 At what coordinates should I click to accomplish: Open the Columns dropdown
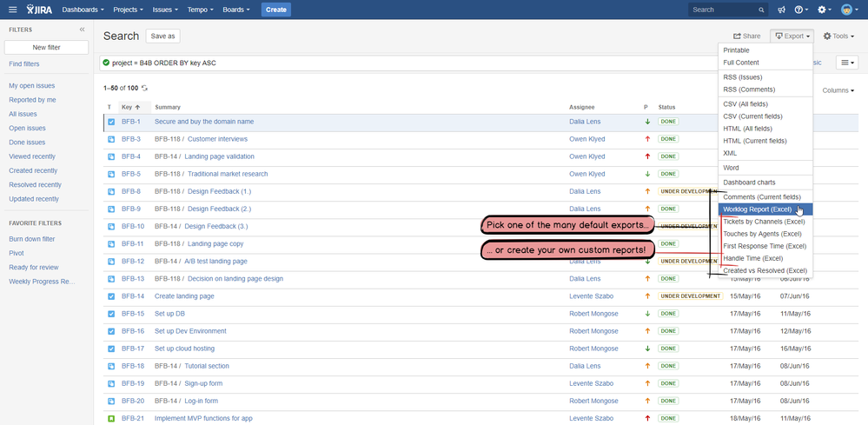pyautogui.click(x=838, y=90)
